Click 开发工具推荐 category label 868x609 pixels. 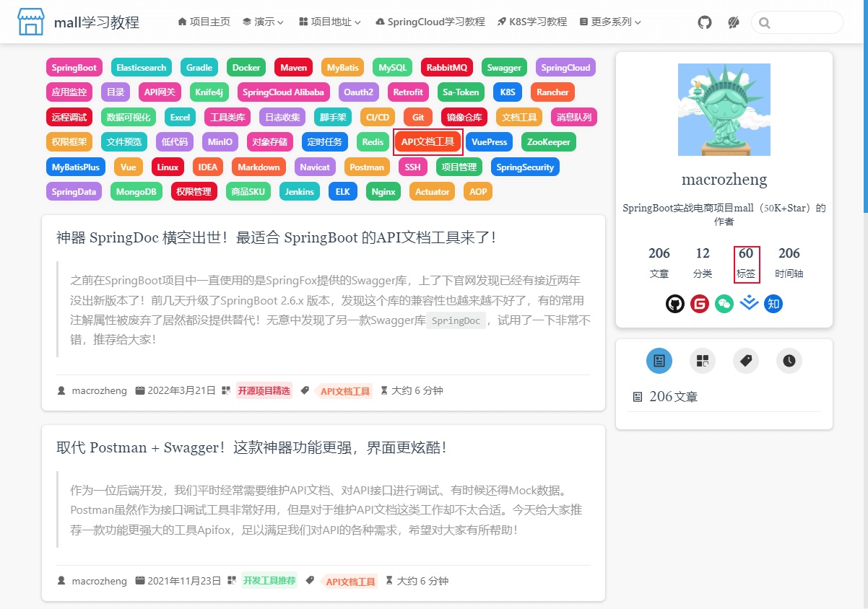(x=269, y=581)
